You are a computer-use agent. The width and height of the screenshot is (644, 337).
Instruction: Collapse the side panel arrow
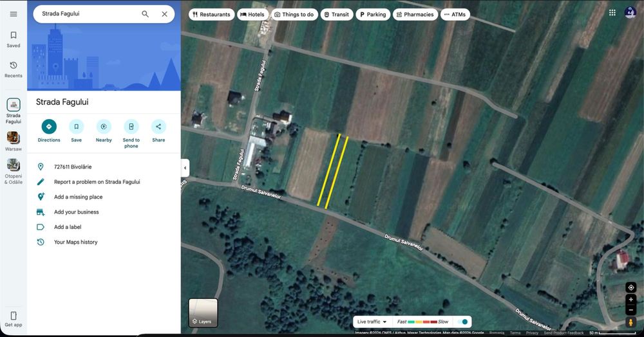pyautogui.click(x=185, y=168)
